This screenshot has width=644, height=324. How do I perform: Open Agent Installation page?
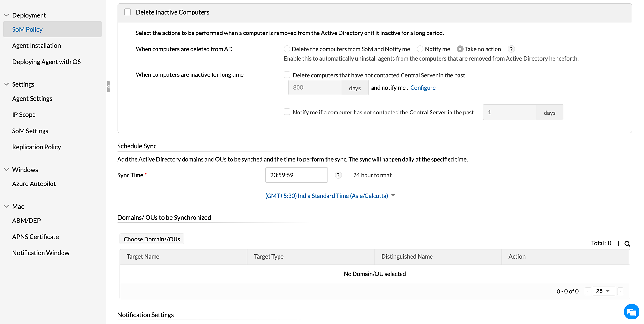(x=36, y=45)
